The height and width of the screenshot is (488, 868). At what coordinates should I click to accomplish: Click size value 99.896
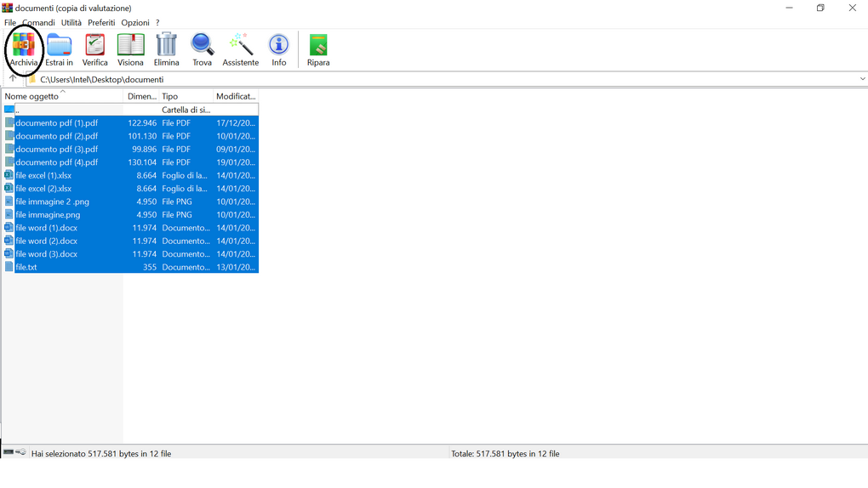[145, 149]
